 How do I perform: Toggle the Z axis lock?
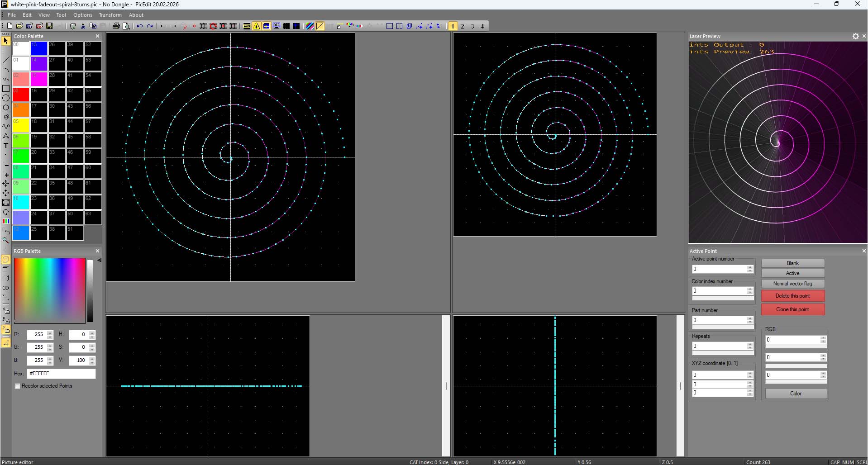click(6, 329)
